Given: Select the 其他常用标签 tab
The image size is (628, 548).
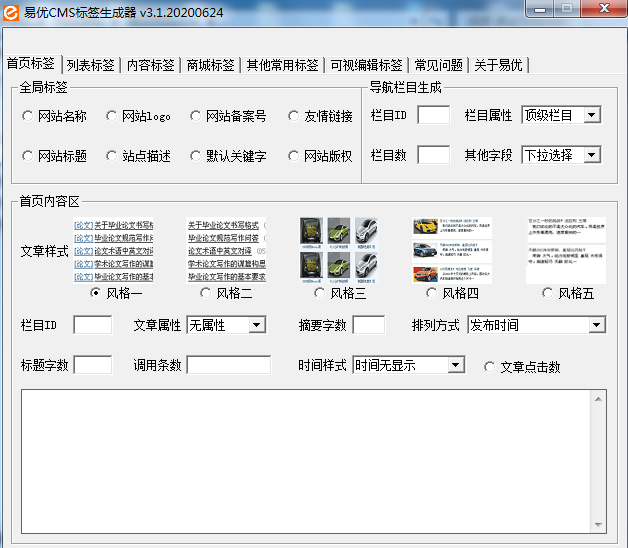Looking at the screenshot, I should point(282,65).
